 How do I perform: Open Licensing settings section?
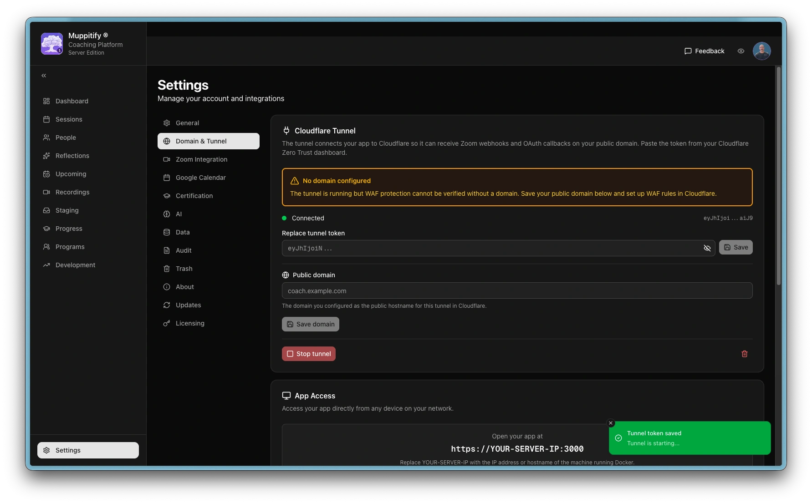[x=189, y=323]
